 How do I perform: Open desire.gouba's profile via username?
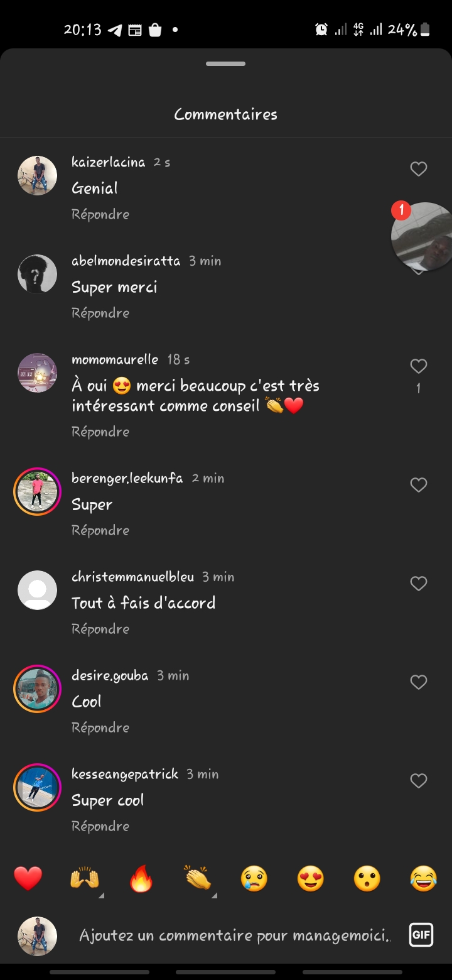coord(110,676)
